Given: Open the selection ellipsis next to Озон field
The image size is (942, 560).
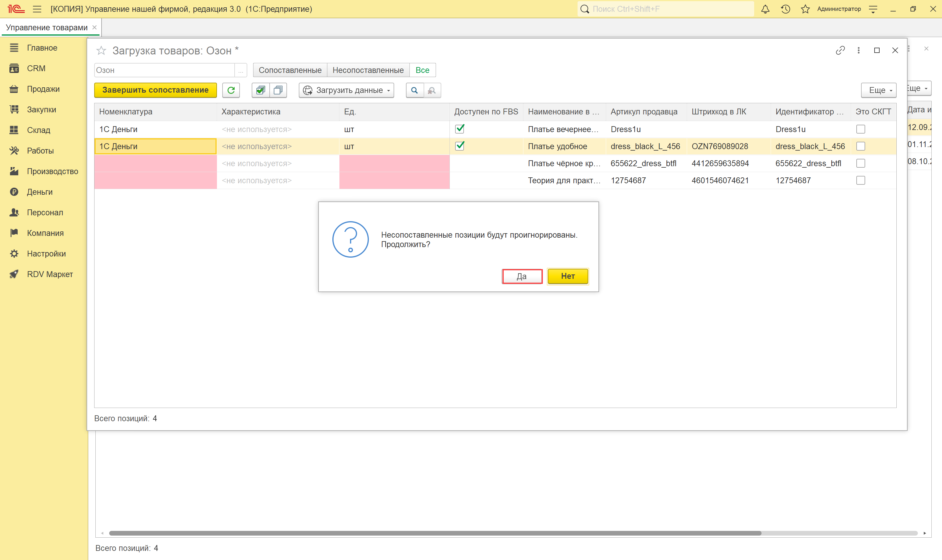Looking at the screenshot, I should (x=241, y=70).
